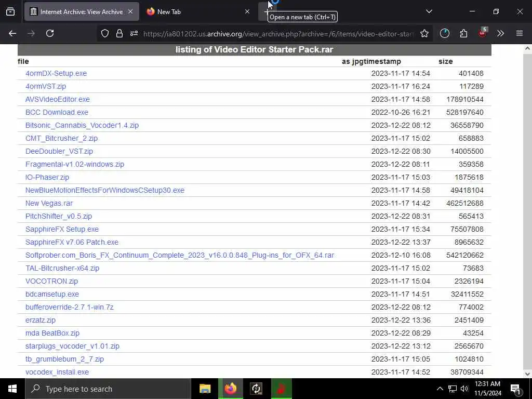
Task: Open the red taskbar application icon
Action: click(x=281, y=389)
